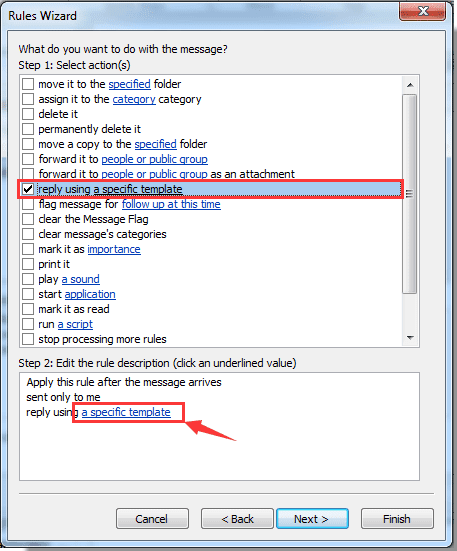Select 'Apply this rule after the message arrives' text
457x551 pixels.
click(124, 382)
